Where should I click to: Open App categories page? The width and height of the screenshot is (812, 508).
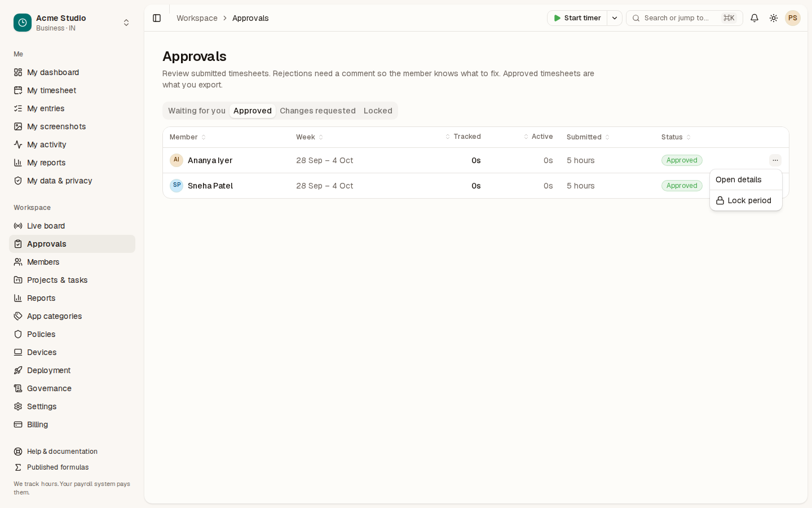[72, 316]
